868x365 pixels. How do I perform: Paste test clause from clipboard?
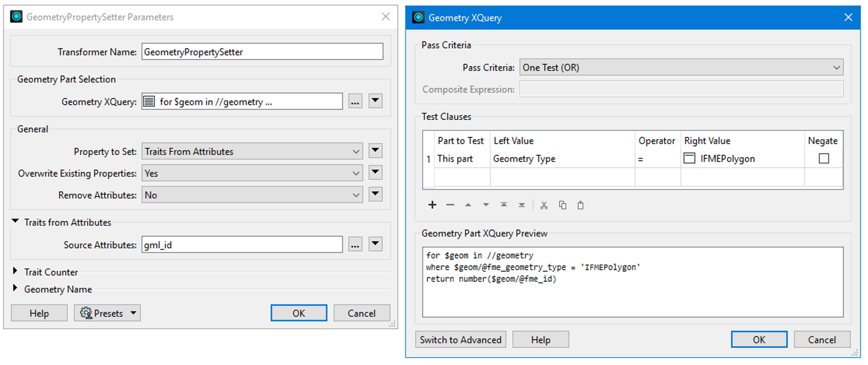point(580,205)
